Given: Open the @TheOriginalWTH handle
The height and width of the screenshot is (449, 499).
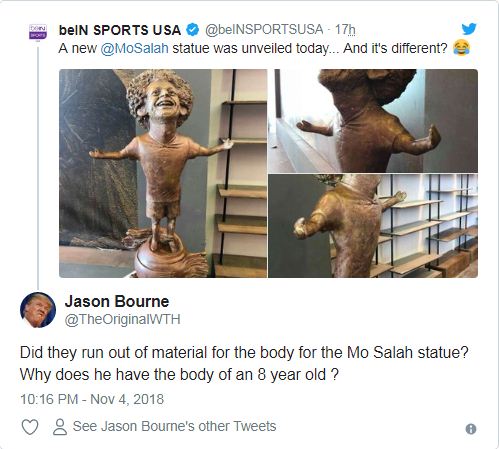Looking at the screenshot, I should (x=122, y=319).
